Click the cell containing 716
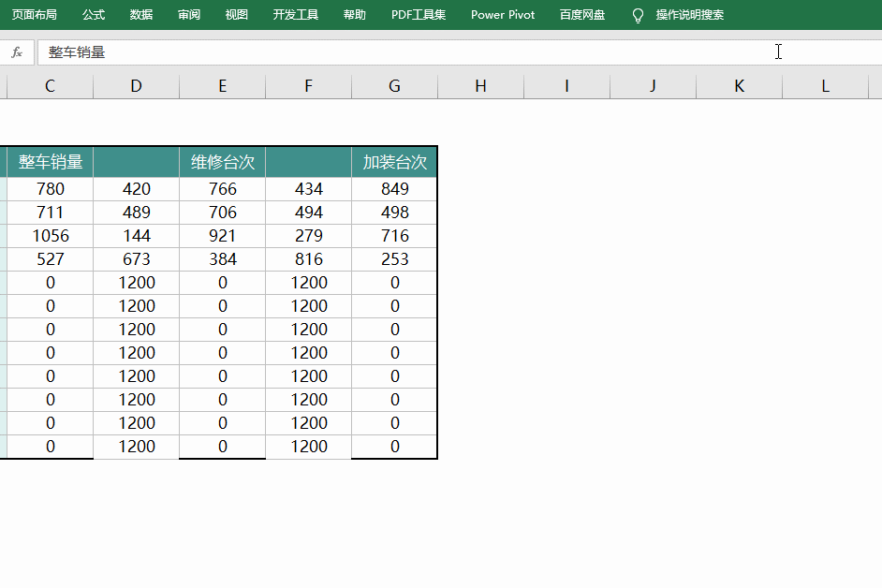Image resolution: width=882 pixels, height=588 pixels. (394, 236)
